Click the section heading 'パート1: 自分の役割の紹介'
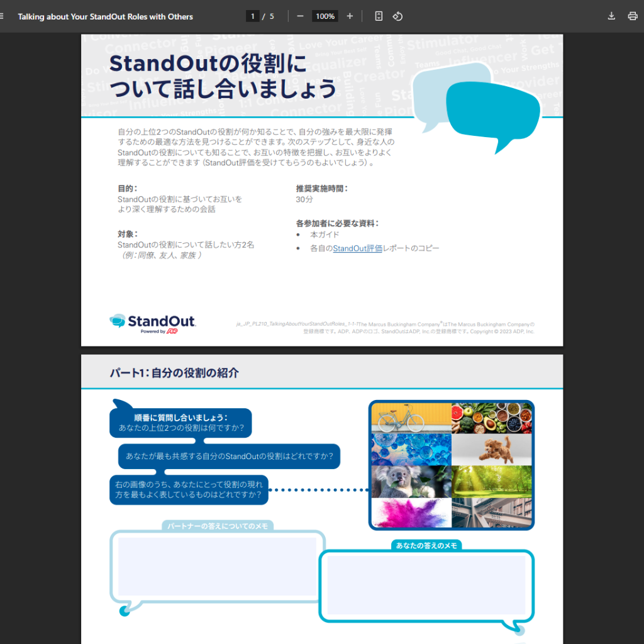Viewport: 644px width, 644px height. (174, 373)
